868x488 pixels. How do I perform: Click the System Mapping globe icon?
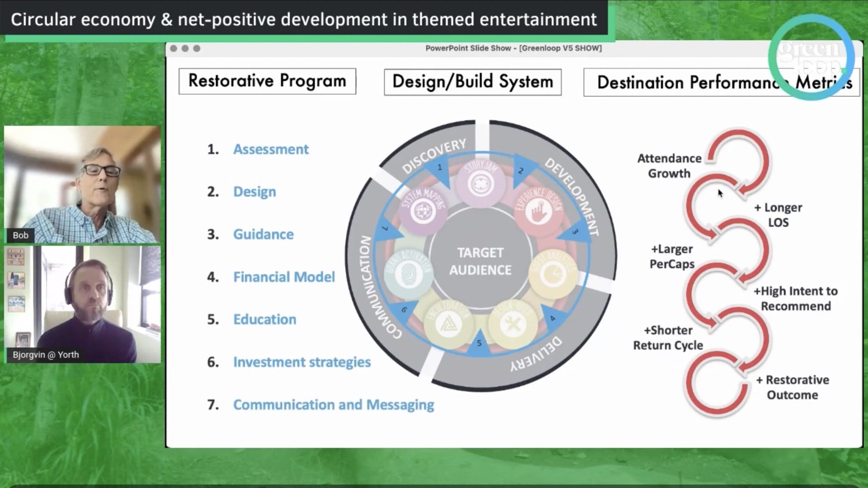click(423, 211)
